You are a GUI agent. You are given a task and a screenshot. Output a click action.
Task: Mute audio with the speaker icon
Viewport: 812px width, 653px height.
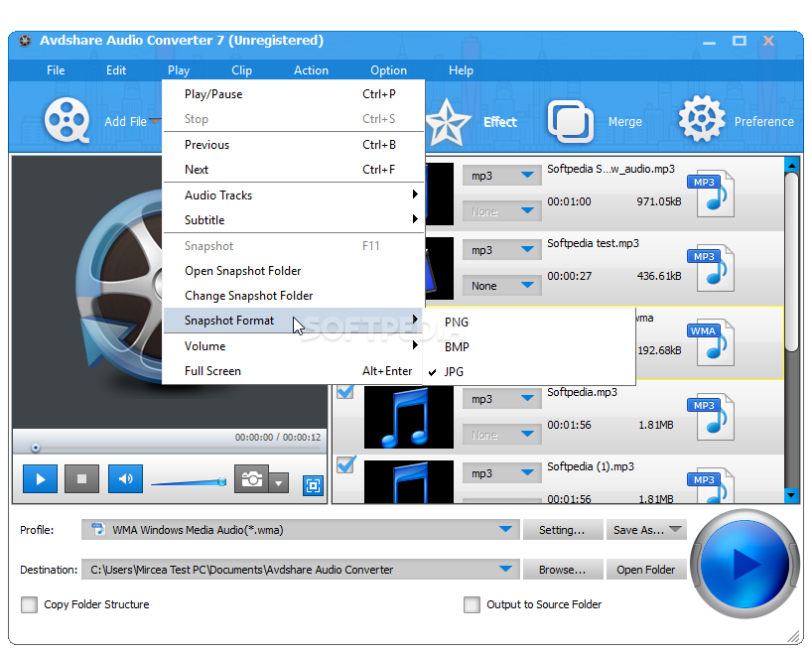pos(125,479)
